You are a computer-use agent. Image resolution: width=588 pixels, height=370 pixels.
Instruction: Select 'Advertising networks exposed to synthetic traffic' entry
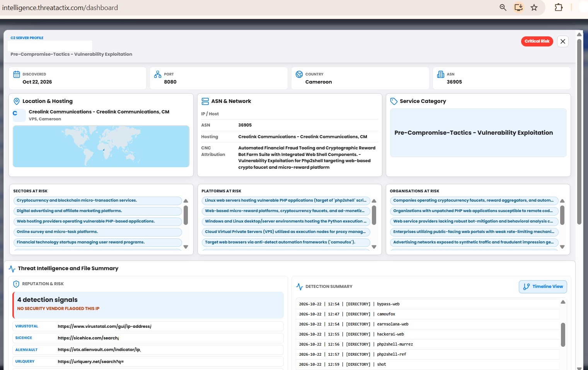(x=474, y=242)
